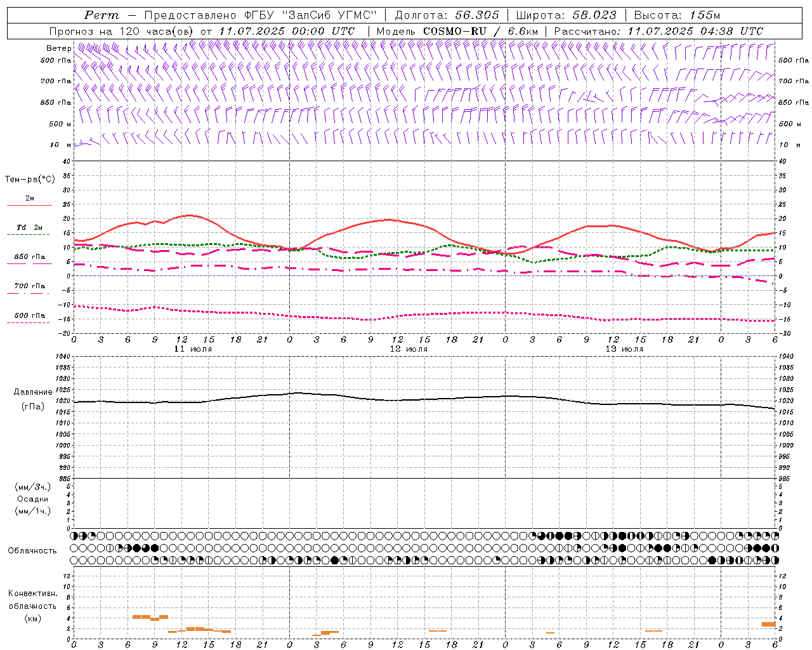The width and height of the screenshot is (812, 650).
Task: Click the 'Тем-ра(°C)' temperature axis title
Action: coord(30,180)
